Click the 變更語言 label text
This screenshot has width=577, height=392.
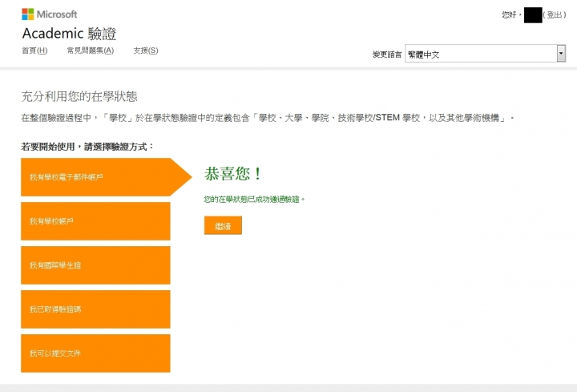click(387, 55)
